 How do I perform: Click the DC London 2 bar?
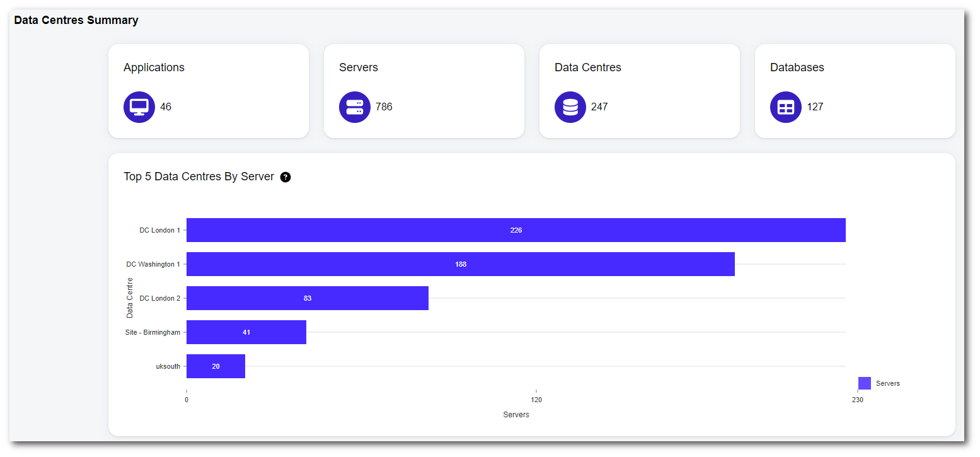307,298
